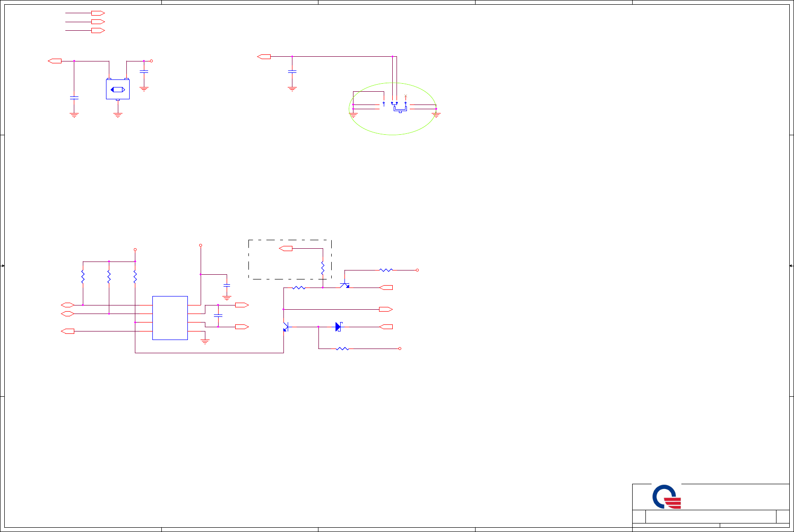Select the top bidirectional port left of the IC
This screenshot has width=794, height=532.
(x=68, y=305)
